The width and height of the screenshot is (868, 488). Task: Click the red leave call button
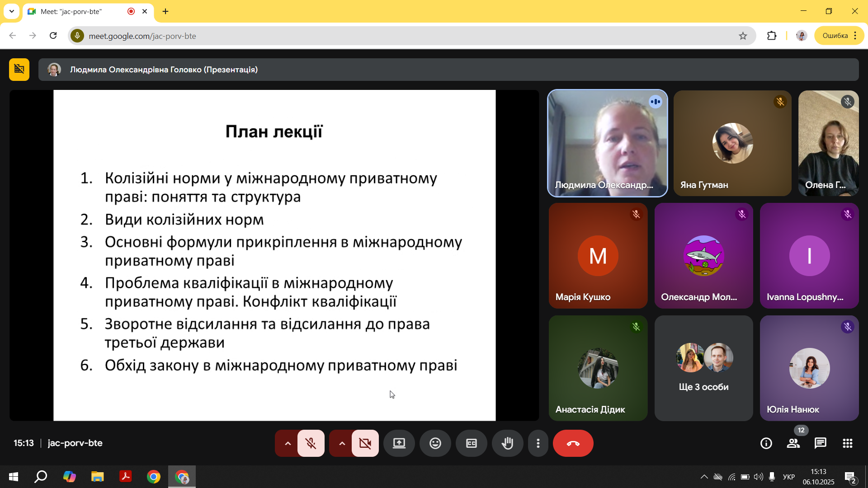click(x=573, y=443)
